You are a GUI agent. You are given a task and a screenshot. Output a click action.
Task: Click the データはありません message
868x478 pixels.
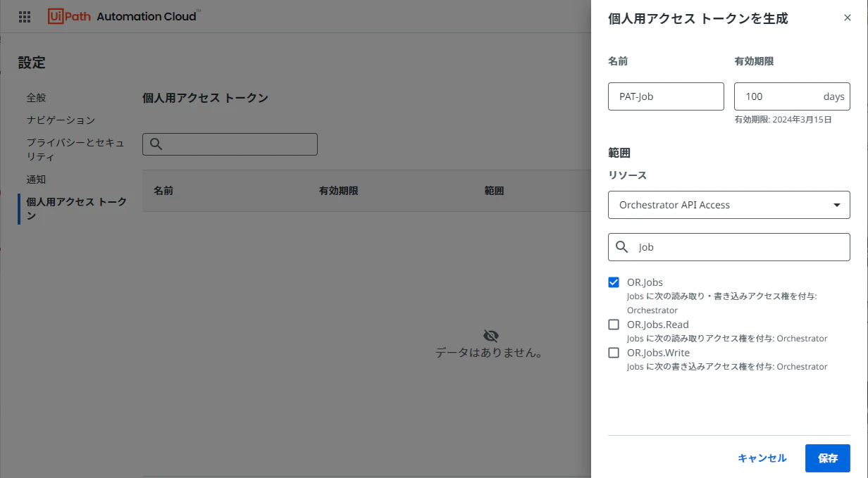(491, 353)
